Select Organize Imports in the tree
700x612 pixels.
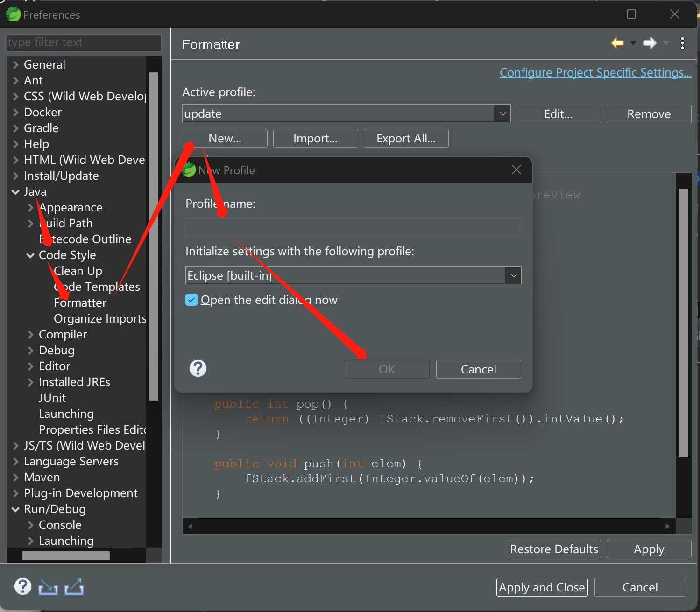[99, 318]
